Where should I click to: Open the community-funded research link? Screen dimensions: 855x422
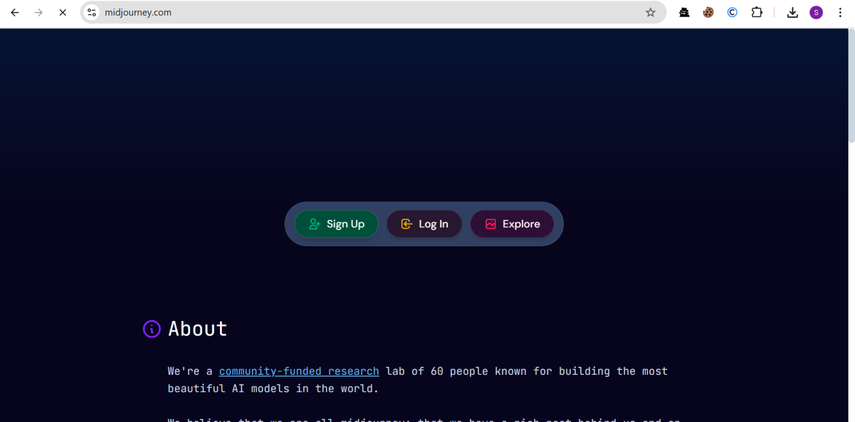pyautogui.click(x=299, y=371)
